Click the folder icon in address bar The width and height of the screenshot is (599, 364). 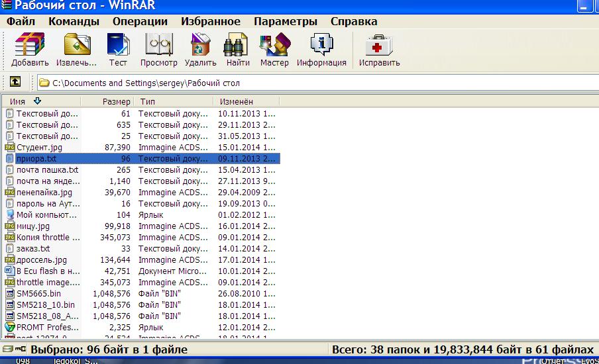(x=44, y=83)
